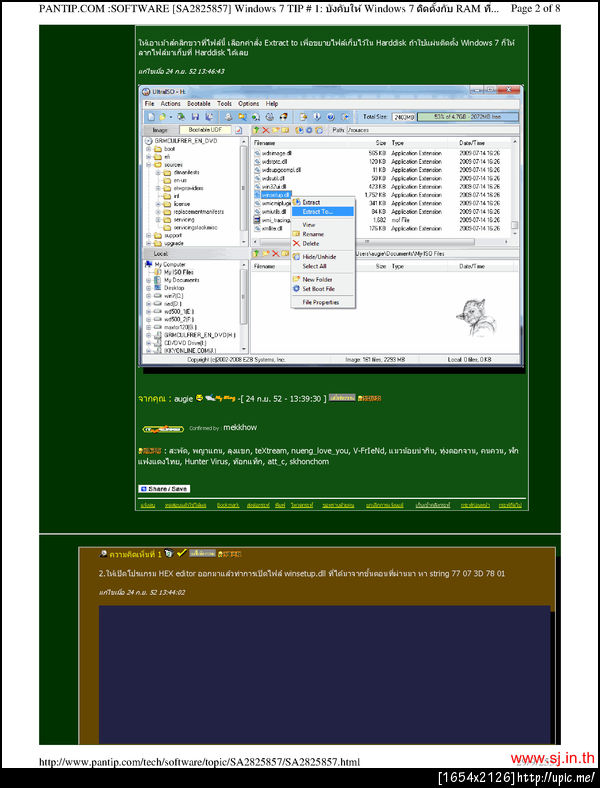
Task: Choose Hide/Unhide in the context menu
Action: (323, 257)
